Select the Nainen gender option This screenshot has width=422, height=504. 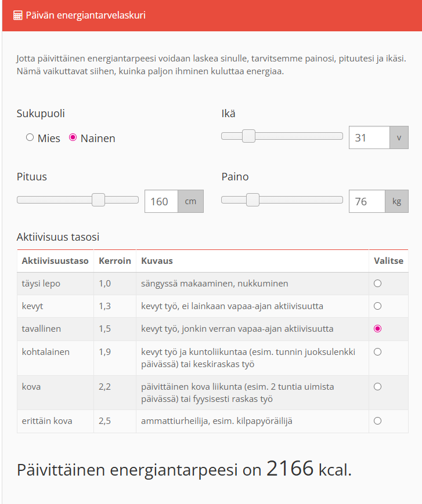(x=73, y=137)
